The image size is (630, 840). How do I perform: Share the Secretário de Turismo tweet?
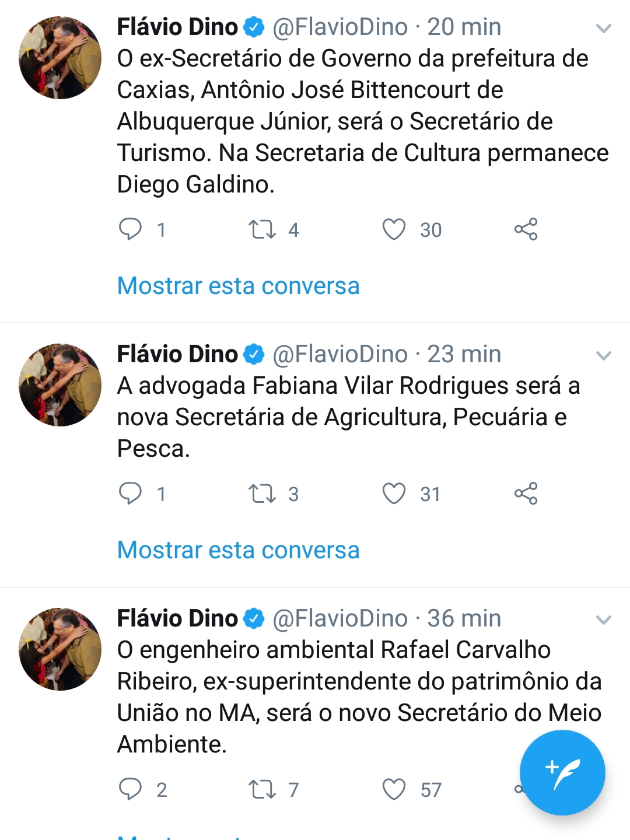click(526, 229)
